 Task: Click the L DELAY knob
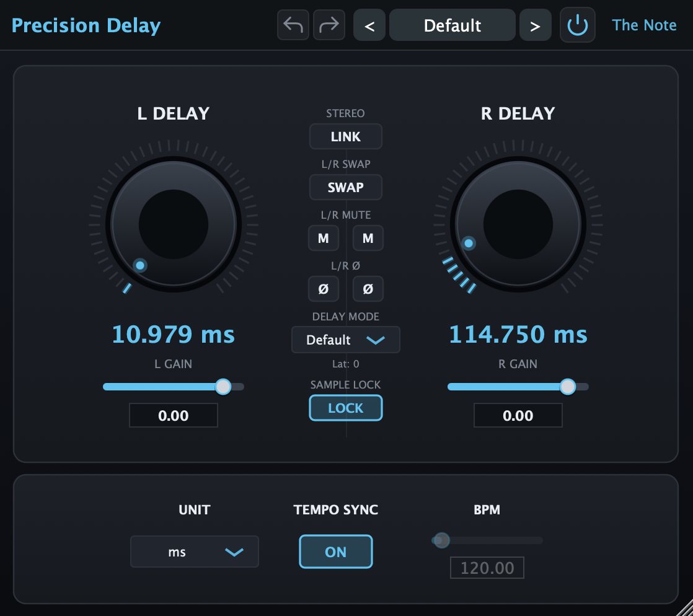point(174,224)
